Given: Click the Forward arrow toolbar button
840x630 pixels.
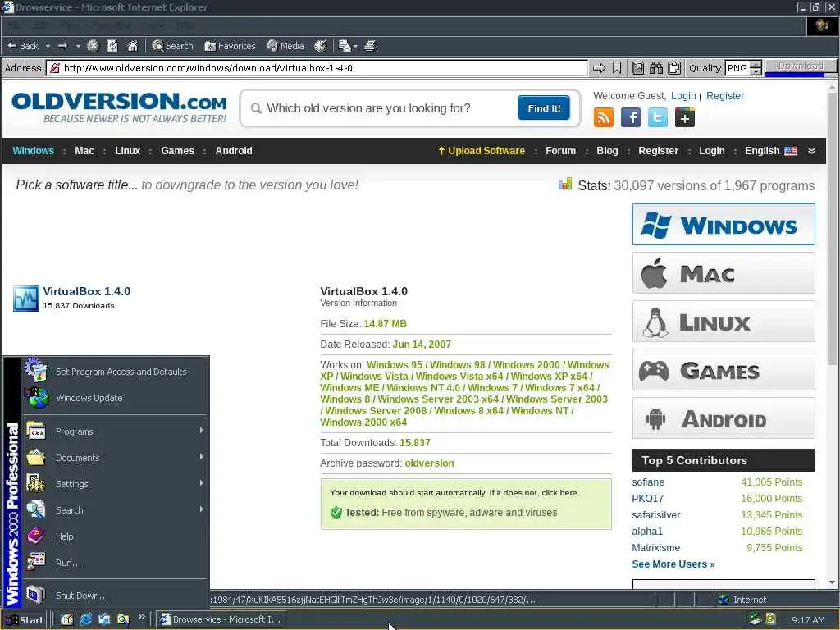Looking at the screenshot, I should [x=62, y=46].
